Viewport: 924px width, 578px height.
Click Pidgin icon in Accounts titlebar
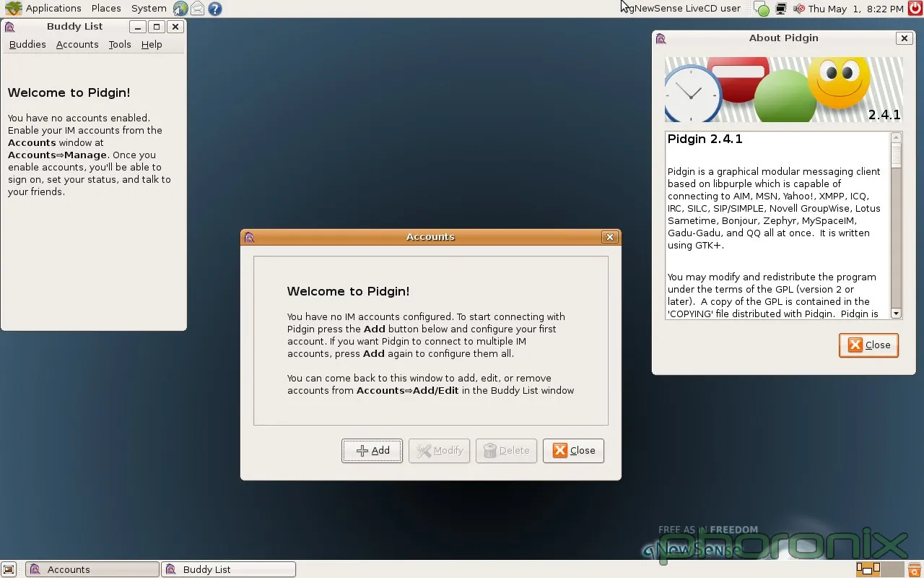pyautogui.click(x=250, y=237)
